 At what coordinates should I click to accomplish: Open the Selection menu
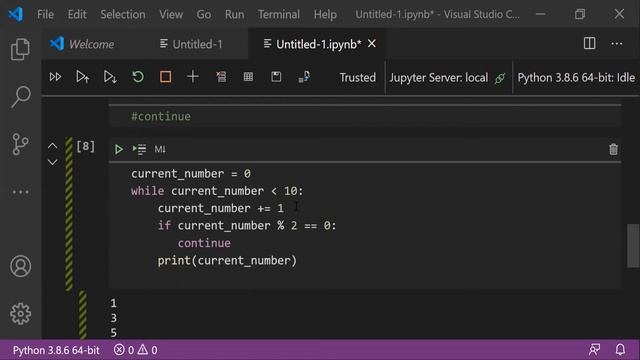point(122,14)
